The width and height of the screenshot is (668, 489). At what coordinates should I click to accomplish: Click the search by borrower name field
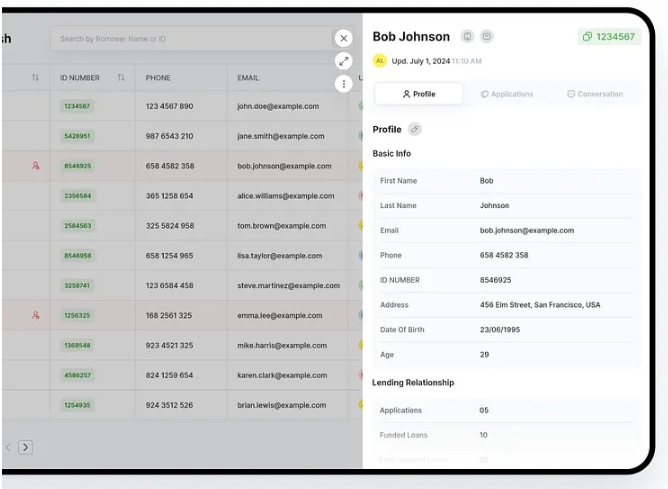tap(190, 39)
